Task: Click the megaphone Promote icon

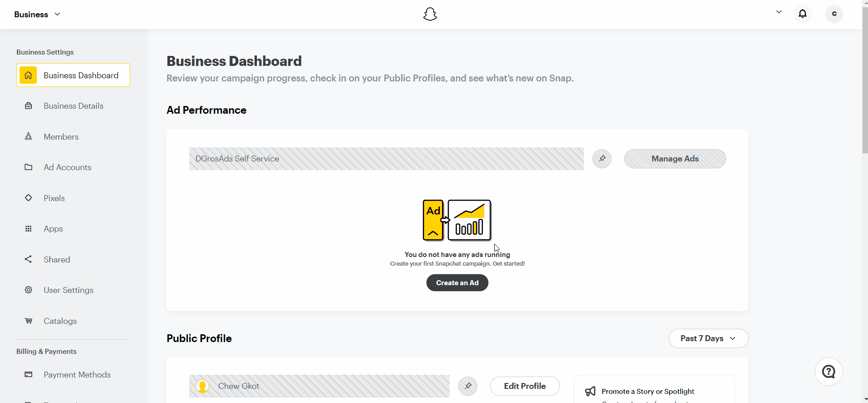Action: [x=590, y=391]
